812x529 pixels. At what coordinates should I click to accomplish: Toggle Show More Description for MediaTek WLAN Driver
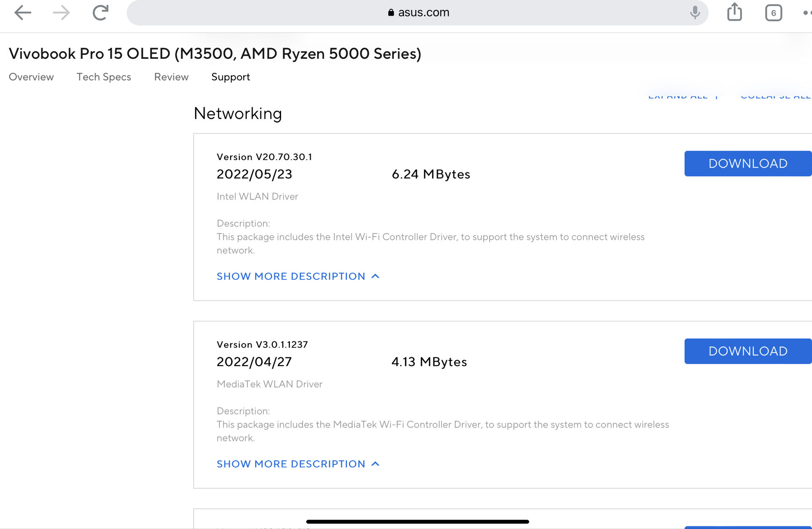[298, 464]
